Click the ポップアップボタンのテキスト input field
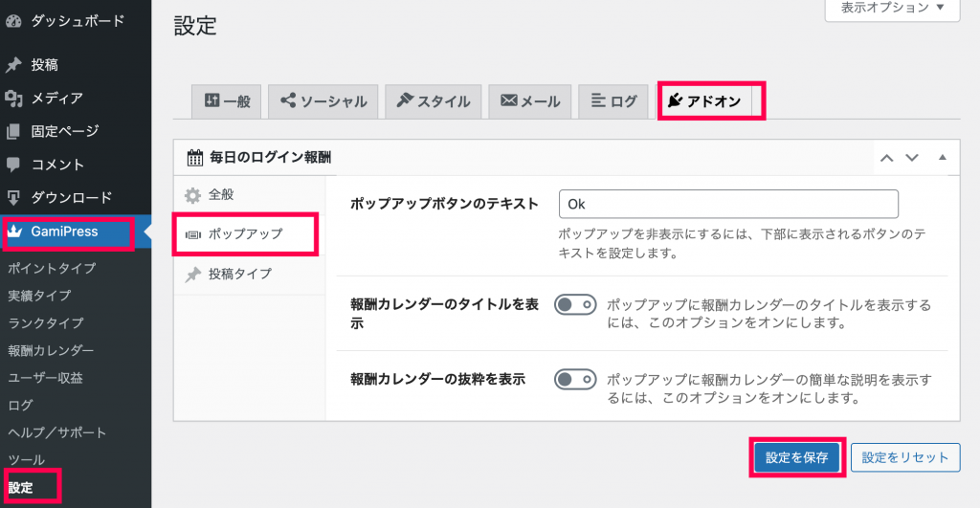980x508 pixels. pyautogui.click(x=728, y=205)
